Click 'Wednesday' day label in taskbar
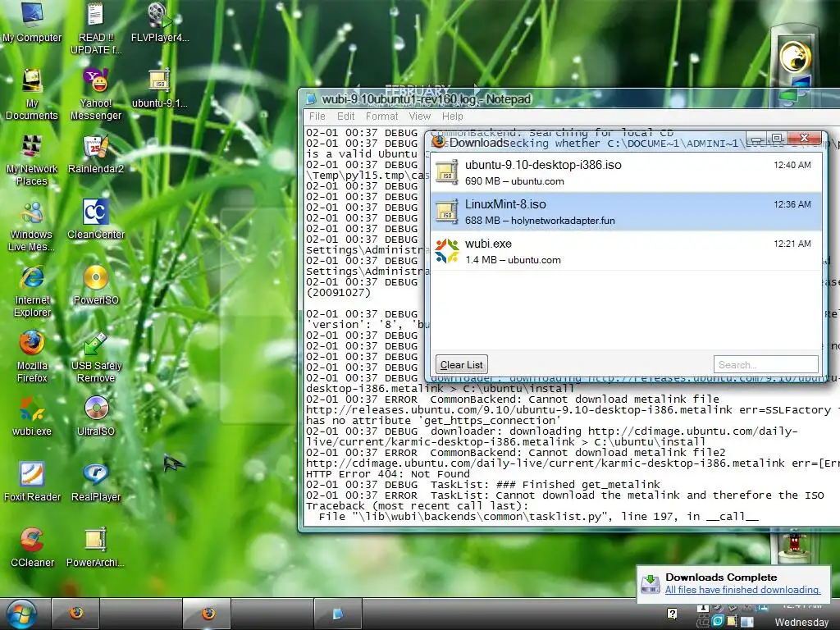The height and width of the screenshot is (630, 840). point(801,623)
